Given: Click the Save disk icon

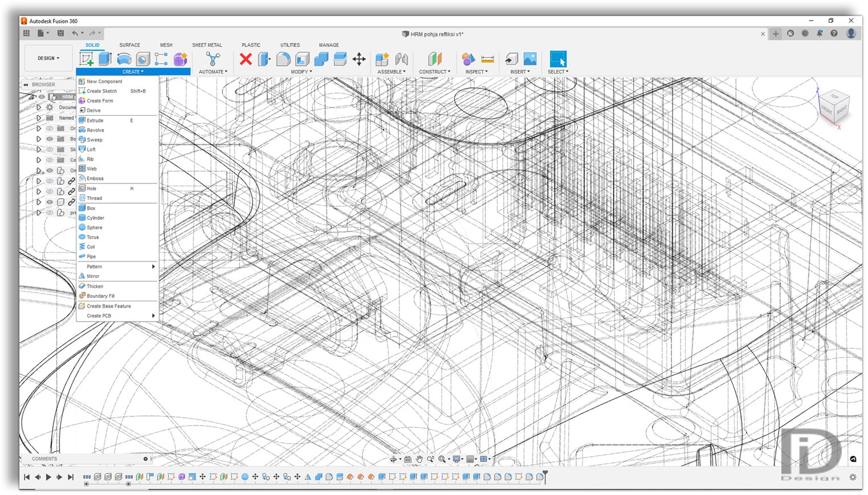Looking at the screenshot, I should 60,34.
